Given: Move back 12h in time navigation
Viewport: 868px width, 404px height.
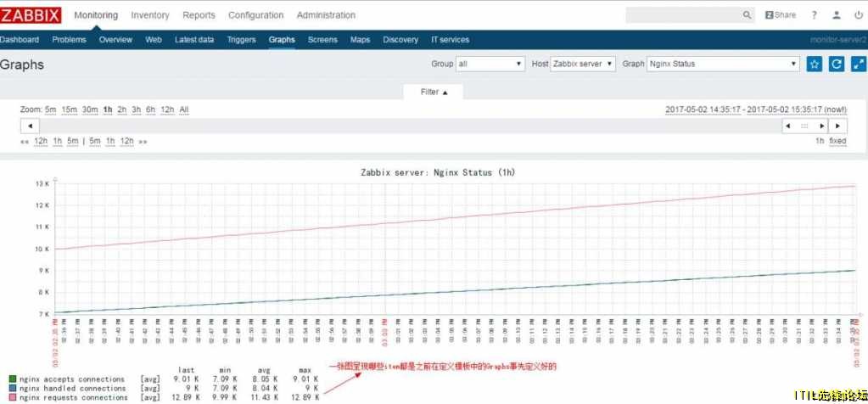Looking at the screenshot, I should [41, 141].
